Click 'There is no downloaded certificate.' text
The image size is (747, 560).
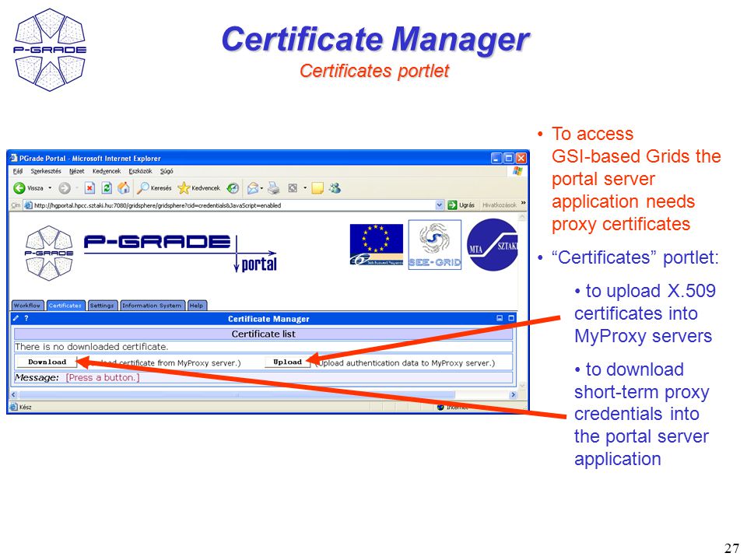(92, 347)
